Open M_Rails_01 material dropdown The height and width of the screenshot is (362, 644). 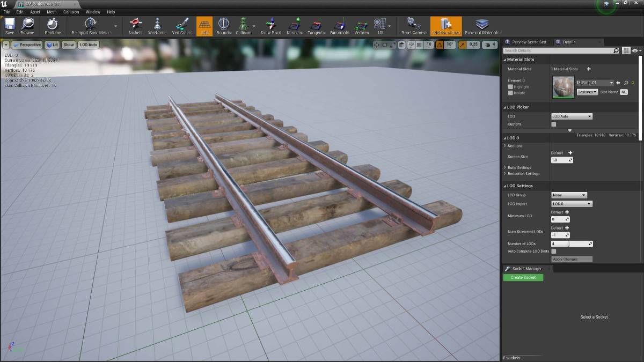(x=595, y=83)
